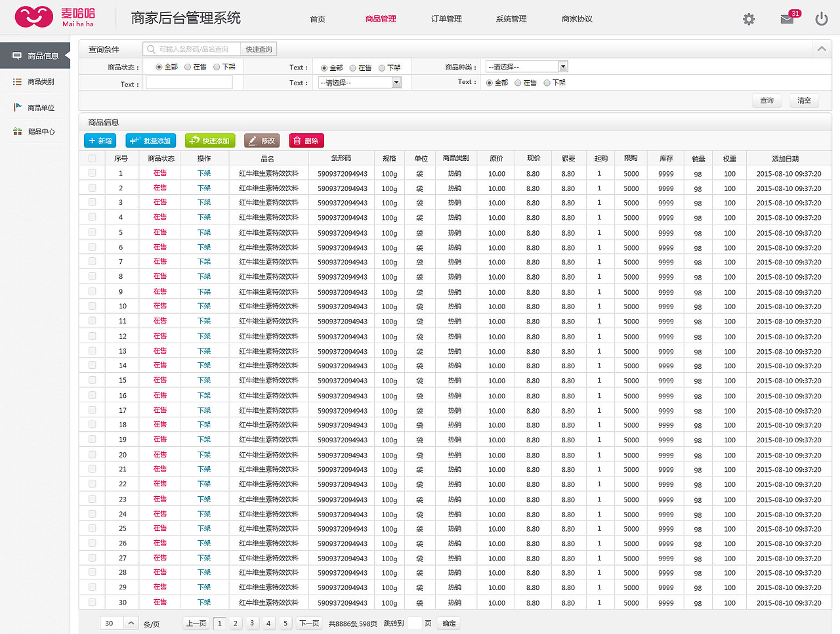840x634 pixels.
Task: Go to page 5
Action: coord(285,623)
